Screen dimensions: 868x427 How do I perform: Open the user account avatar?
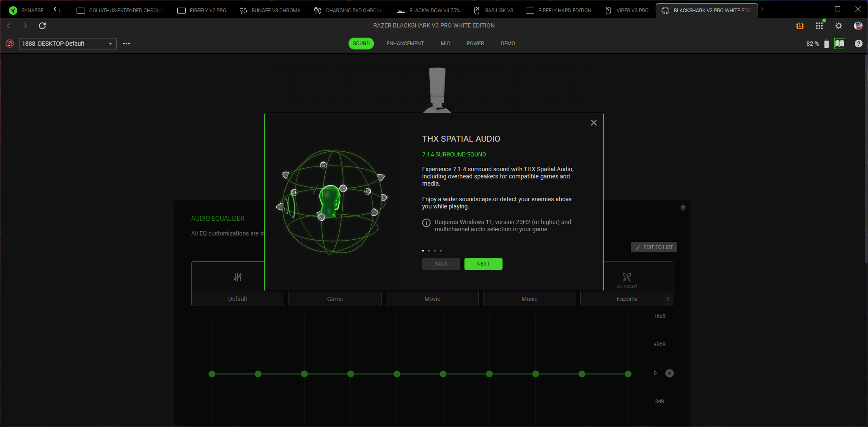pos(858,26)
